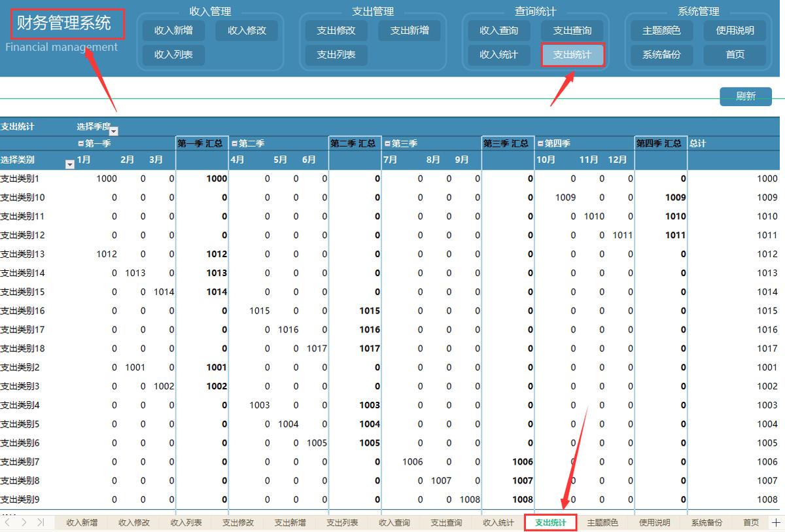Switch to the 收入统计 sheet tab
The width and height of the screenshot is (785, 532).
tap(497, 522)
